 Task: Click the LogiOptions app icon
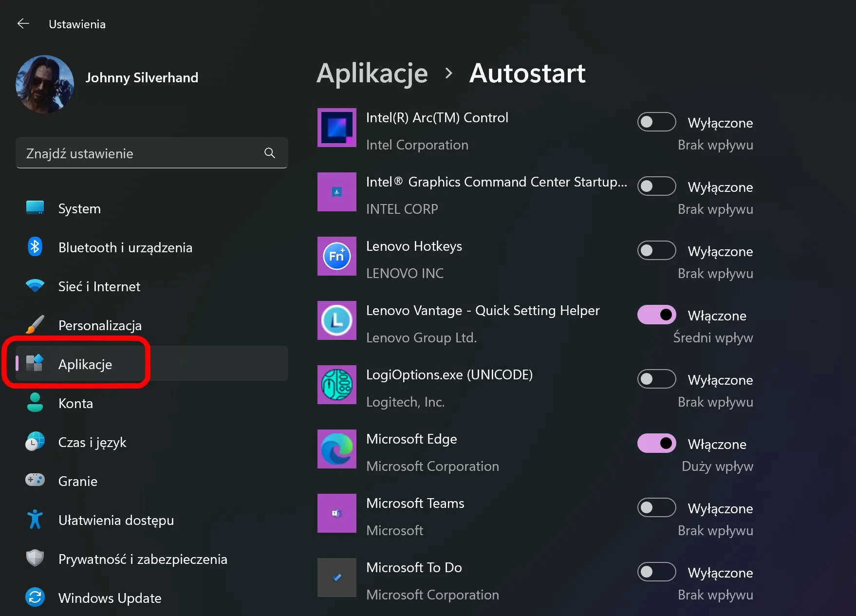click(337, 385)
